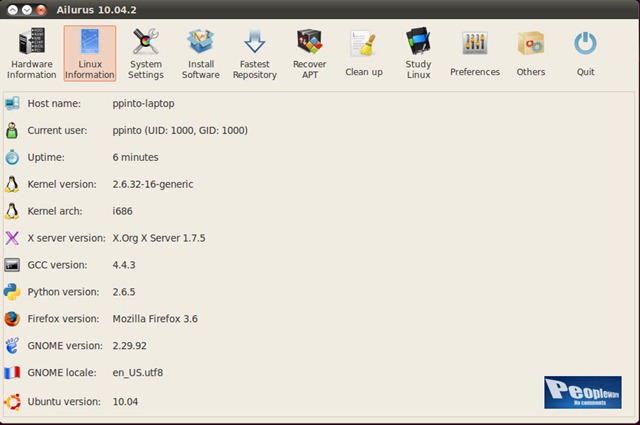Click the GNOME version label
This screenshot has height=425, width=640.
(65, 346)
